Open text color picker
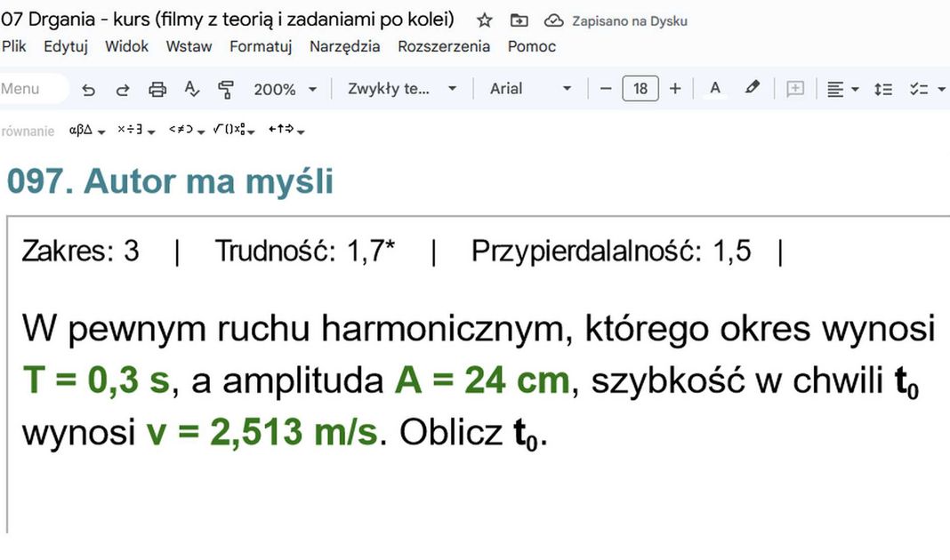 coord(715,88)
